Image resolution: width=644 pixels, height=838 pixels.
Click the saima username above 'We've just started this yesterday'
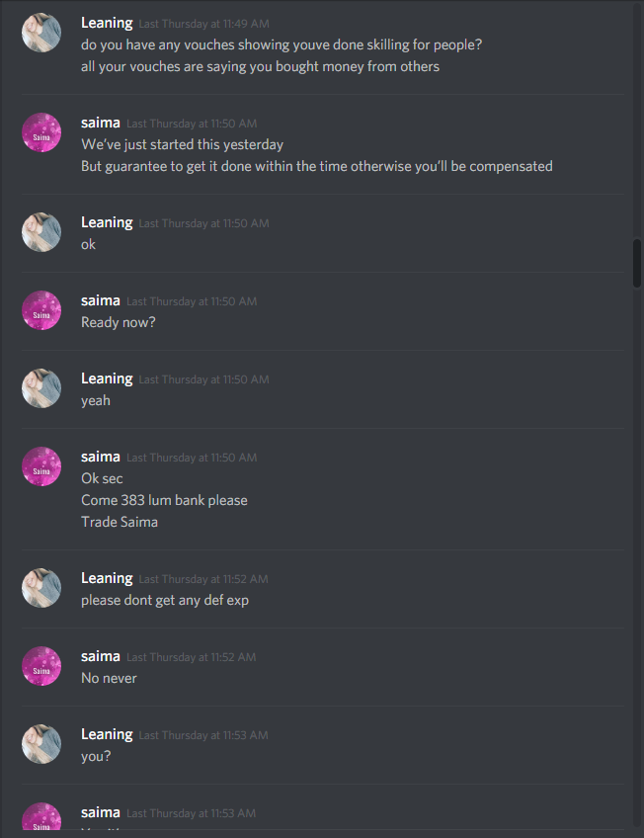click(x=101, y=123)
